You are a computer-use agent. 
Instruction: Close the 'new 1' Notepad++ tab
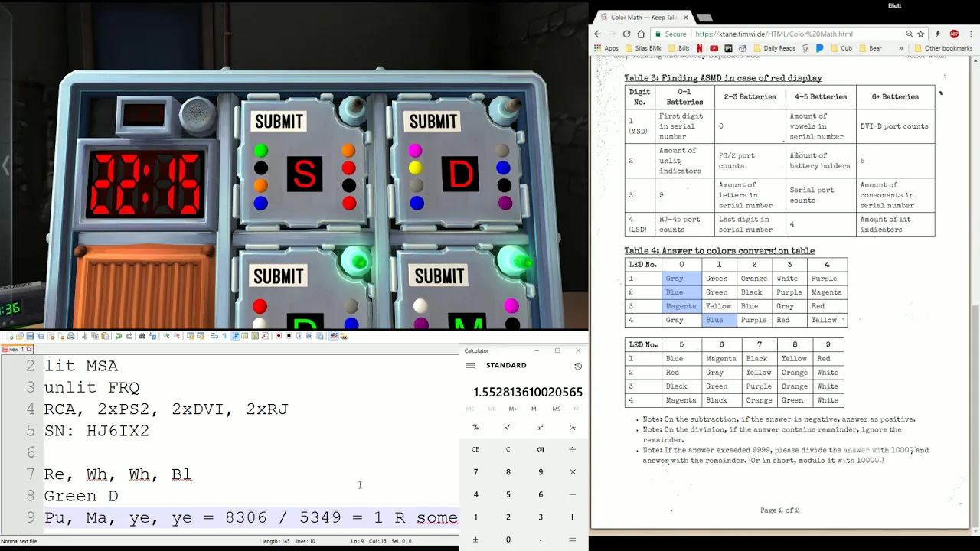30,349
